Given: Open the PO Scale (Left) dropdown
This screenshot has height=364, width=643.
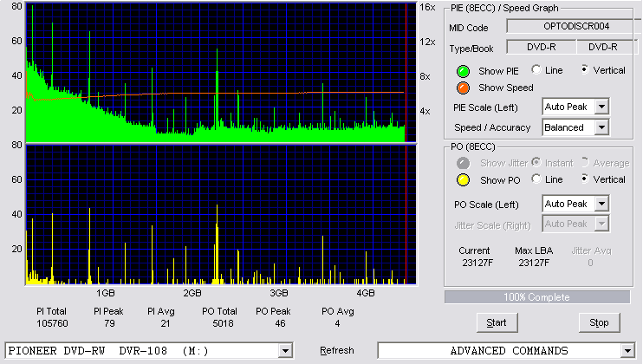Looking at the screenshot, I should [x=601, y=204].
